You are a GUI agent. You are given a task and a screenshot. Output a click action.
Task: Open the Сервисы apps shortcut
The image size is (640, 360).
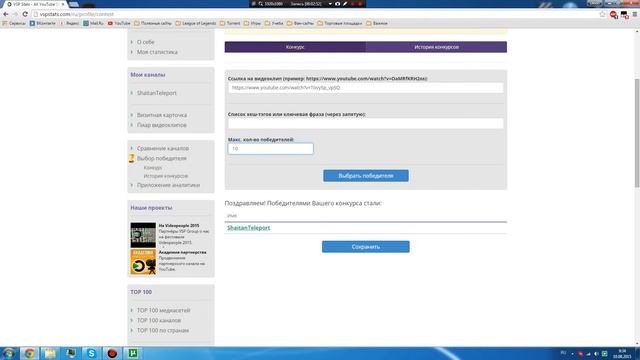(x=14, y=24)
